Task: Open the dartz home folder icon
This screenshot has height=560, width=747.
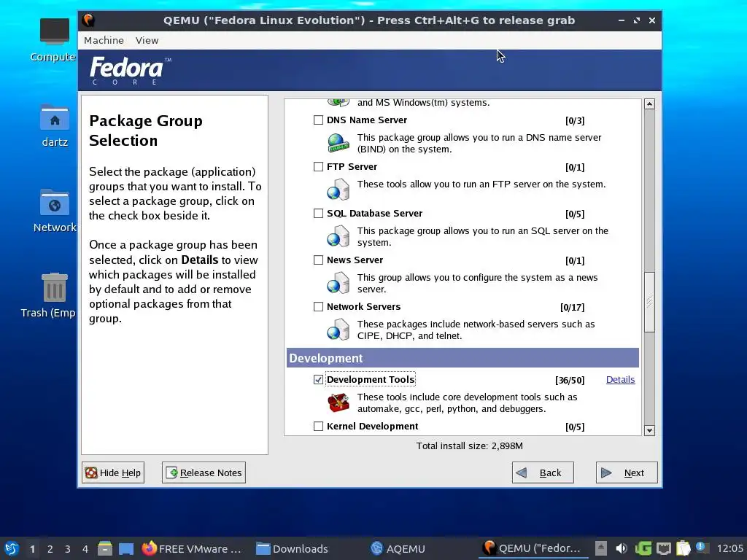Action: (54, 117)
